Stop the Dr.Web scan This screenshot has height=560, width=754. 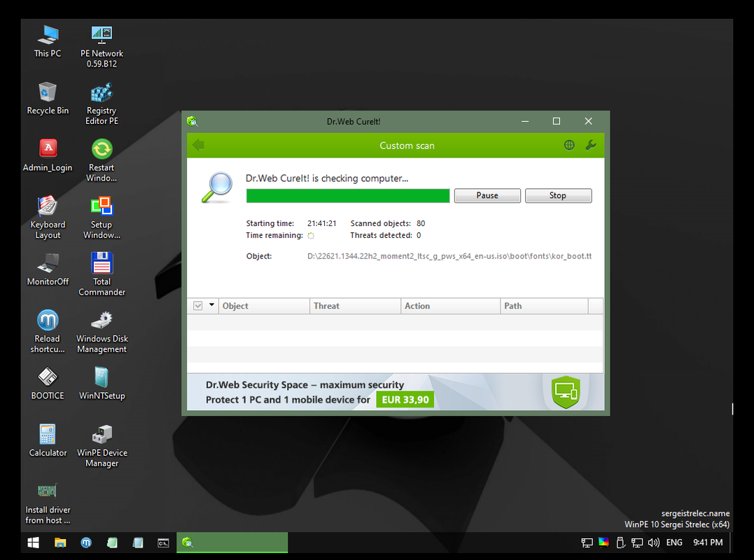coord(558,195)
